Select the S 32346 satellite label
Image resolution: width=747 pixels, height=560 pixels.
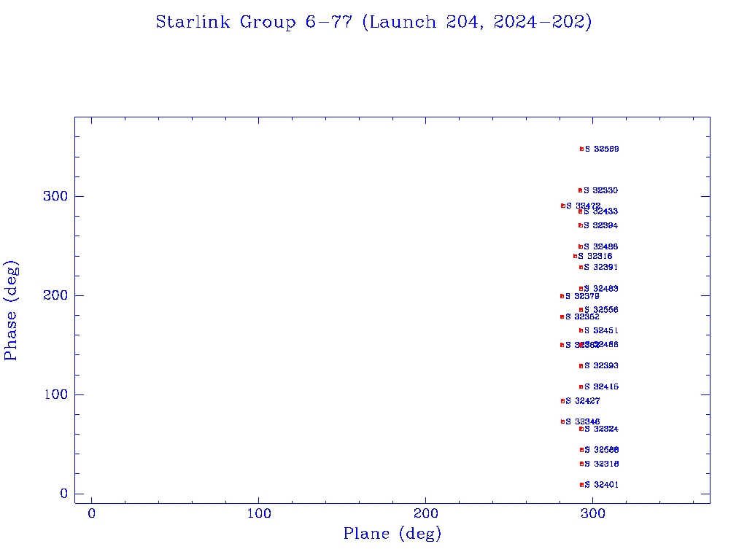(583, 421)
